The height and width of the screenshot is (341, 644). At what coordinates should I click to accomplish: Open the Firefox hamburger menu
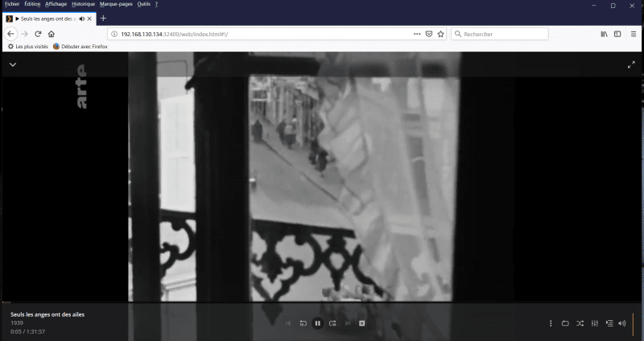634,34
